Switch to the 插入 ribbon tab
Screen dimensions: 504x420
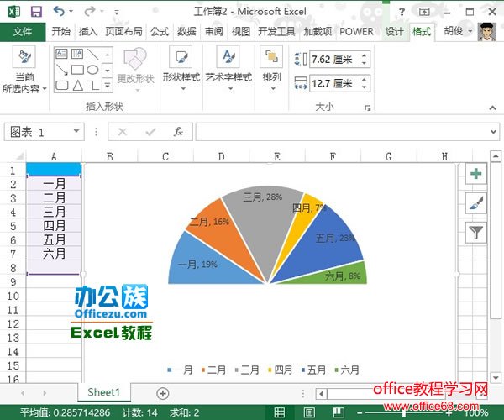(88, 31)
